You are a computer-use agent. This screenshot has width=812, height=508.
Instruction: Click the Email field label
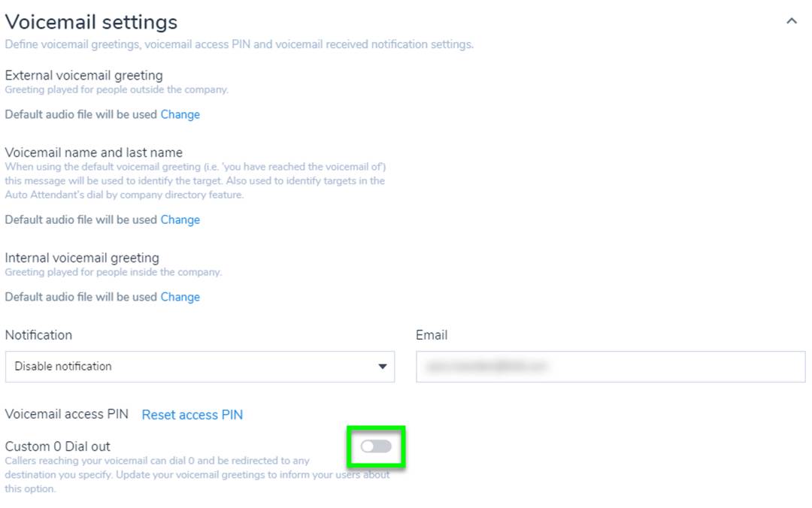coord(432,335)
